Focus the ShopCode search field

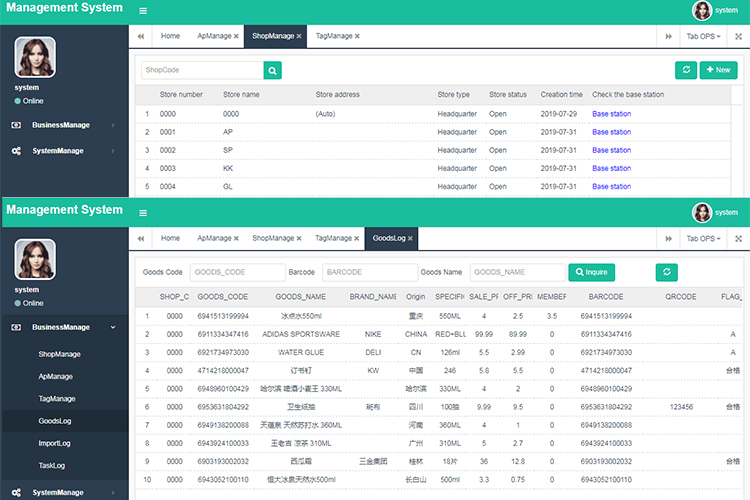coord(201,70)
